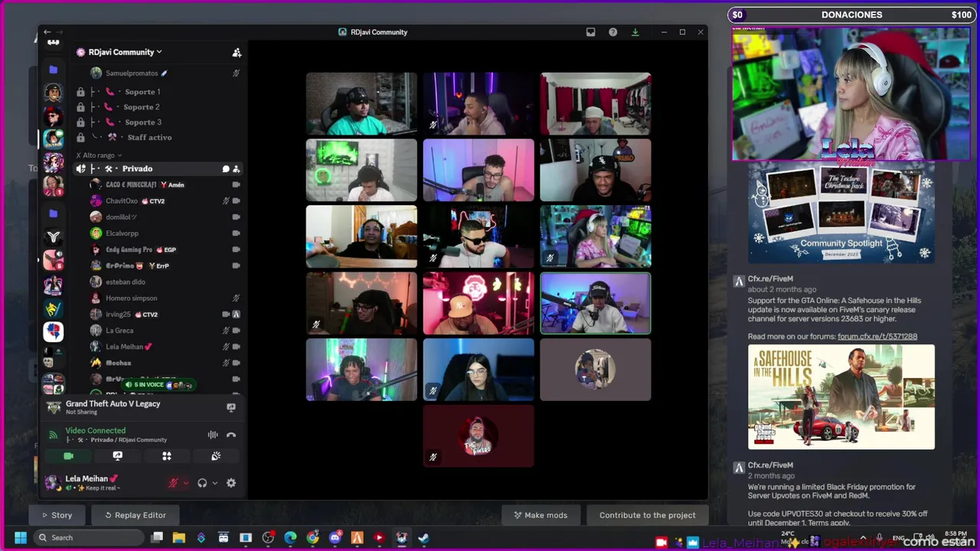Screen dimensions: 980x551
Task: Click Story button in FiveM window
Action: pos(57,515)
